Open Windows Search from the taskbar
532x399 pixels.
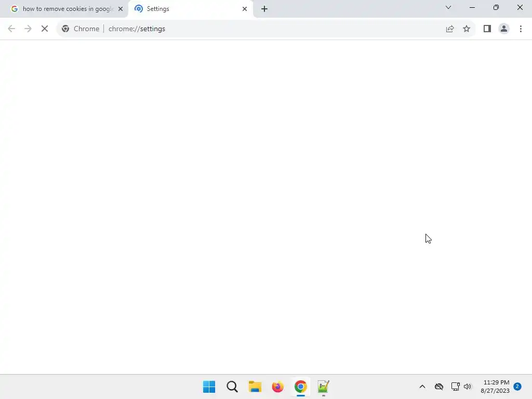[232, 387]
